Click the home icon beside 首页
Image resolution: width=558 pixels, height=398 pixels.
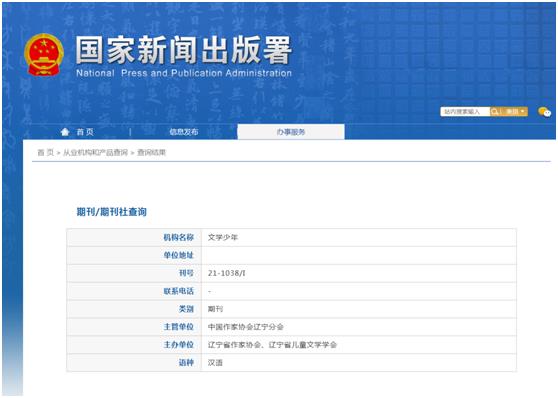click(x=65, y=132)
